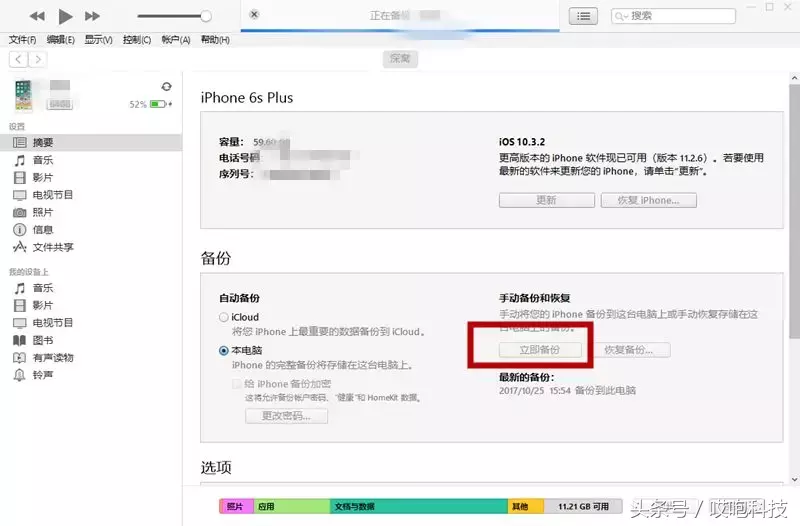Screen dimensions: 800x526
Task: Click the iPhone device thumbnail
Action: tap(23, 95)
